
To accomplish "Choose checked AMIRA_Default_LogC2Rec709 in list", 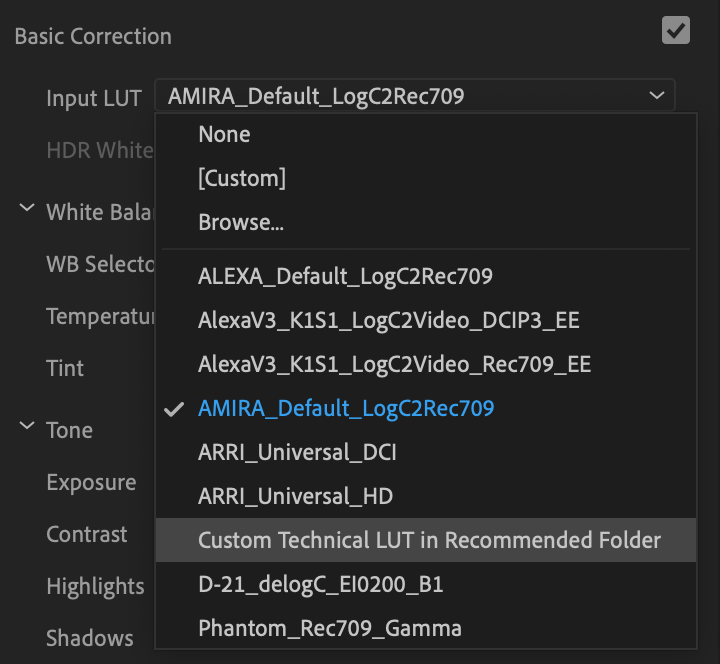I will tap(426, 409).
